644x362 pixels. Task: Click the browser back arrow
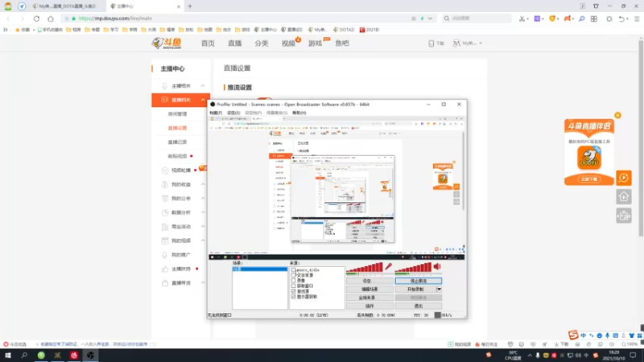click(x=9, y=19)
